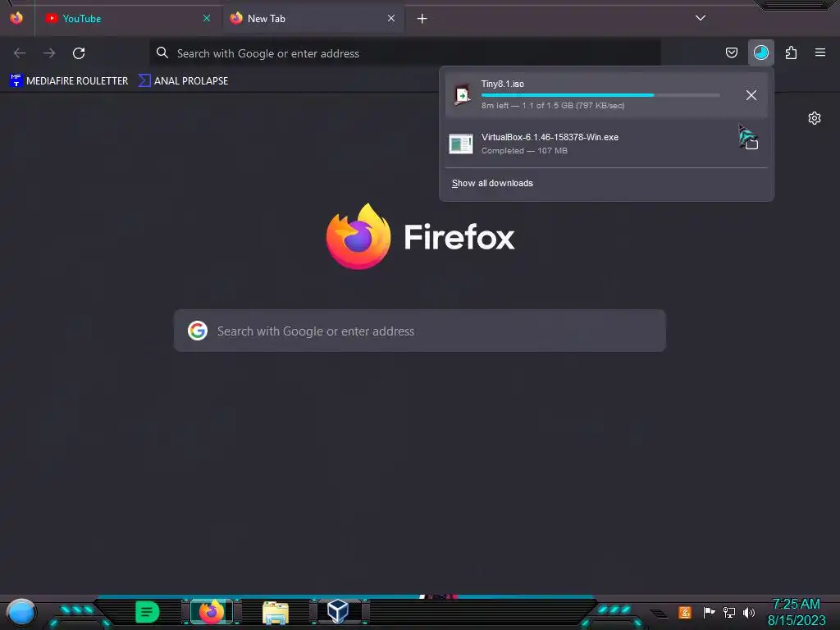Open Firefox View icon in tab bar

click(16, 18)
